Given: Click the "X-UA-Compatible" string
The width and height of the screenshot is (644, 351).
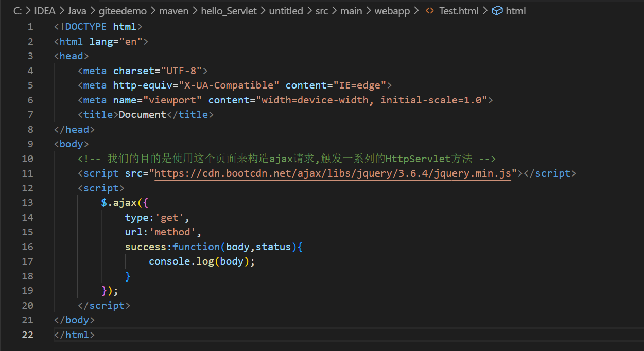Looking at the screenshot, I should click(229, 85).
